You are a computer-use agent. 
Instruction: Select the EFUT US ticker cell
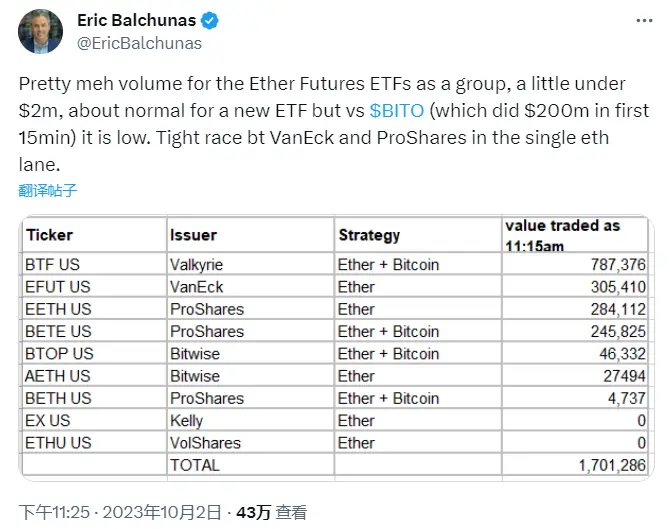click(x=58, y=287)
